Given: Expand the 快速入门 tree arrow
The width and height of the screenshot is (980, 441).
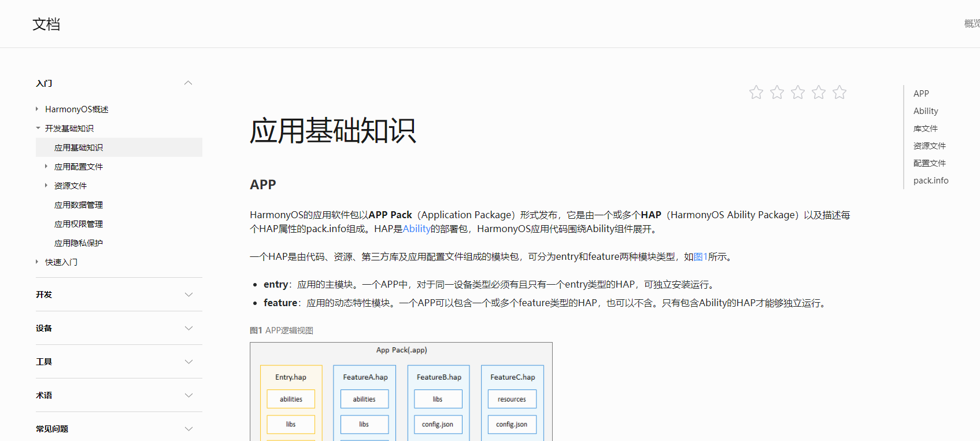Looking at the screenshot, I should click(37, 262).
